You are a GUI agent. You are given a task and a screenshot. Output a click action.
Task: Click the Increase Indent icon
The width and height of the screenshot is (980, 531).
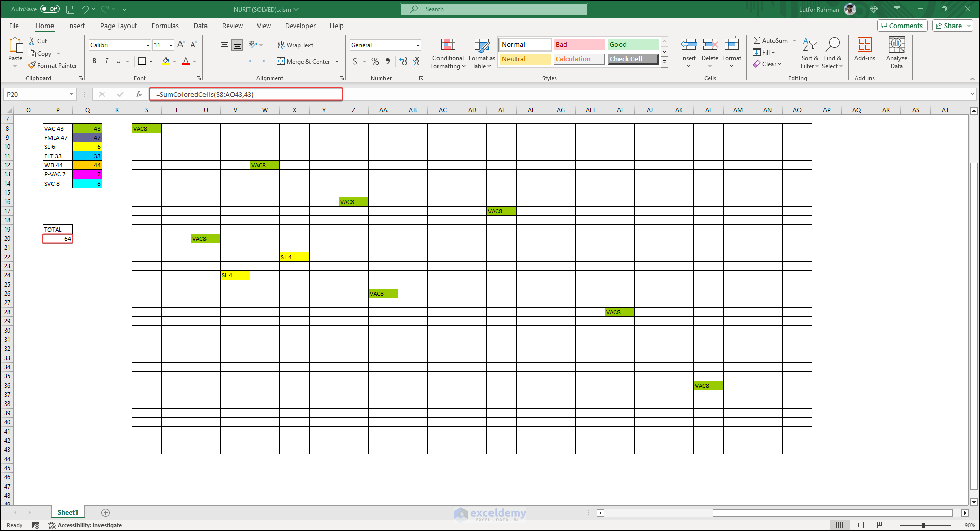265,61
